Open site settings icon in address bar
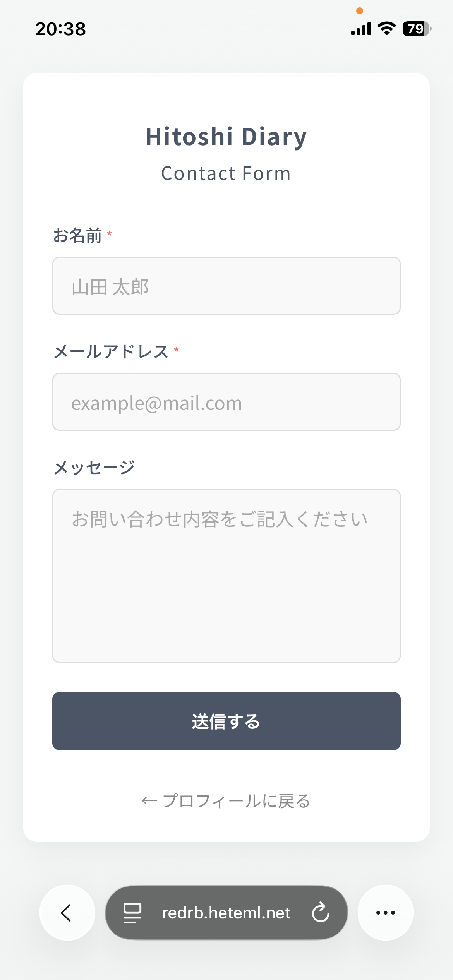The height and width of the screenshot is (980, 453). click(132, 913)
